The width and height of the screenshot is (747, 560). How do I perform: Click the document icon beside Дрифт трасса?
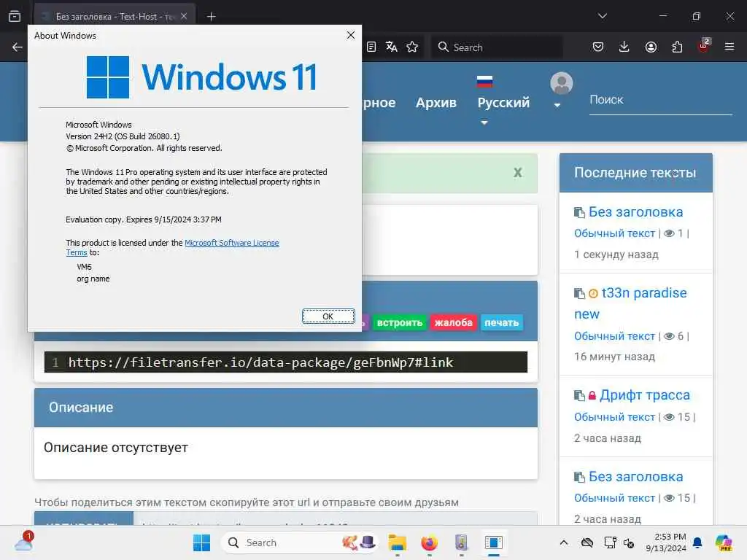pyautogui.click(x=579, y=395)
